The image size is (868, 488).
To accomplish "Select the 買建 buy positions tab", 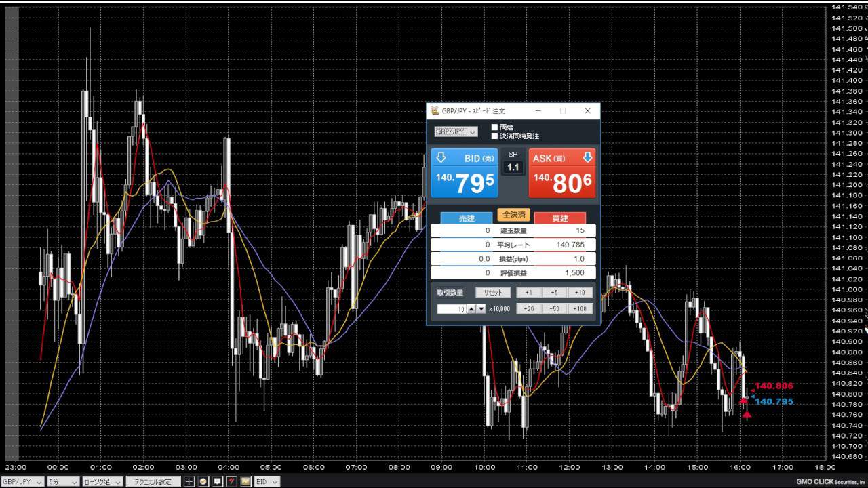I will pyautogui.click(x=560, y=218).
